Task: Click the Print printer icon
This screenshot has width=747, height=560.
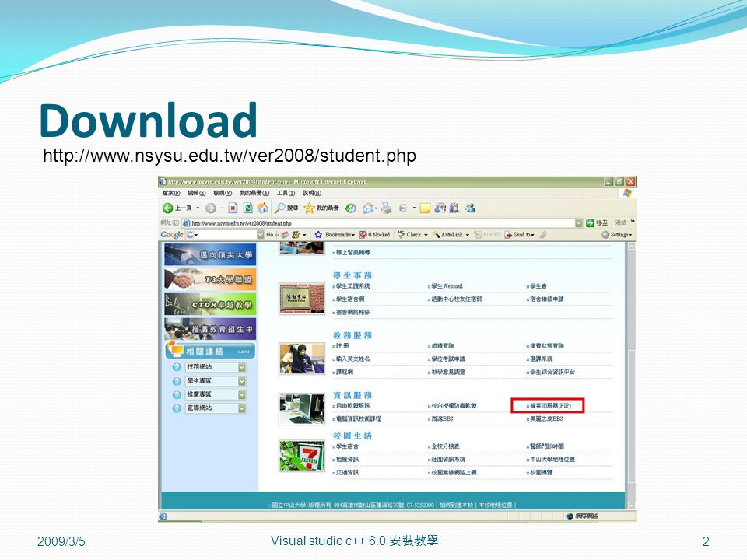Action: tap(387, 208)
